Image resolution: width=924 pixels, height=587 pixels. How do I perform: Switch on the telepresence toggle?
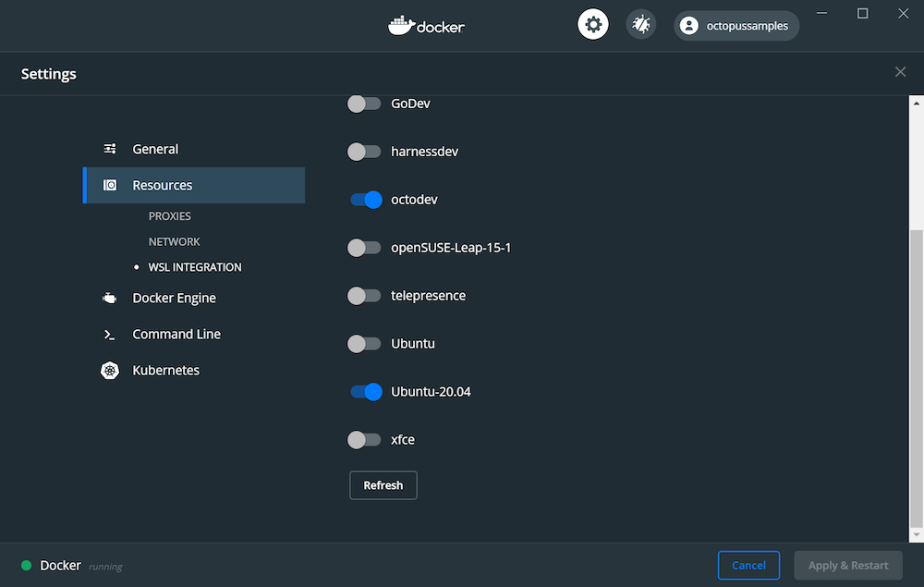click(x=364, y=296)
